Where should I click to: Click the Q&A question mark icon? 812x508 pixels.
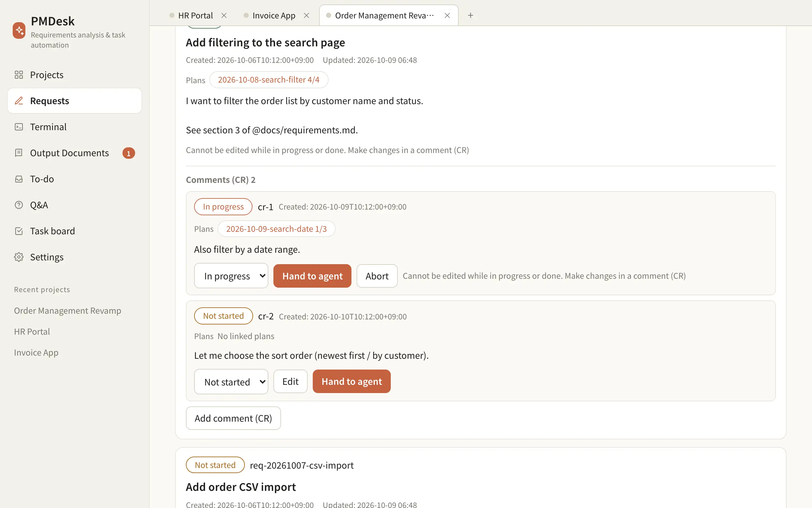click(19, 205)
